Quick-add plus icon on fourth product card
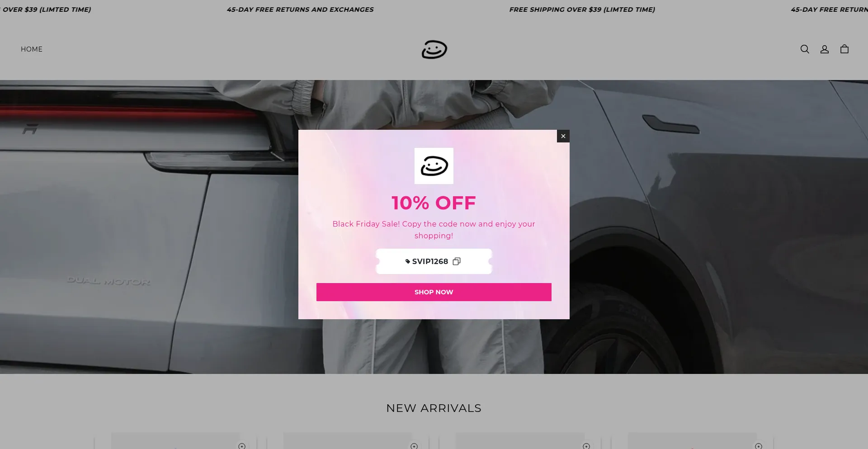 (759, 446)
